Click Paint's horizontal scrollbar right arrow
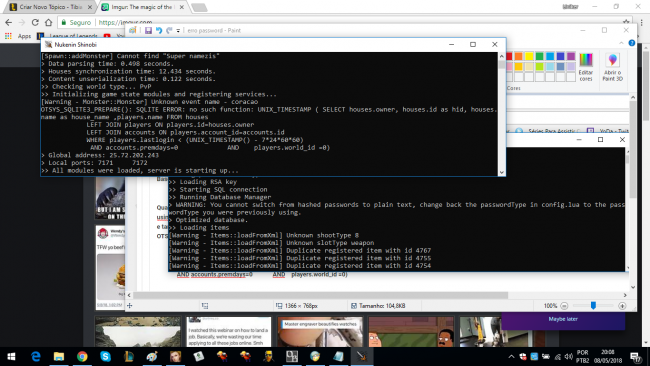650x366 pixels. coord(625,295)
